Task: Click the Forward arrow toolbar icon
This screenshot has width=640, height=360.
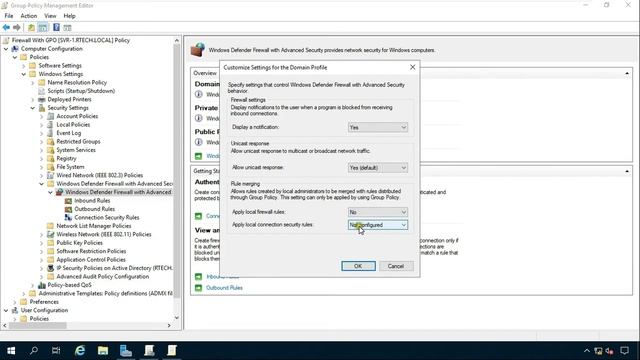Action: tap(17, 28)
